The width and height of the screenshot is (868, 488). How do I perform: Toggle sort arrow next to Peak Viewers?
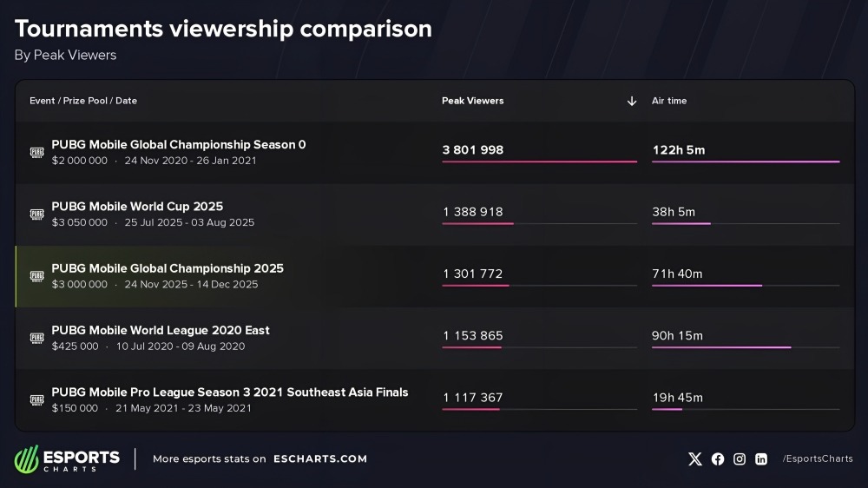(632, 101)
